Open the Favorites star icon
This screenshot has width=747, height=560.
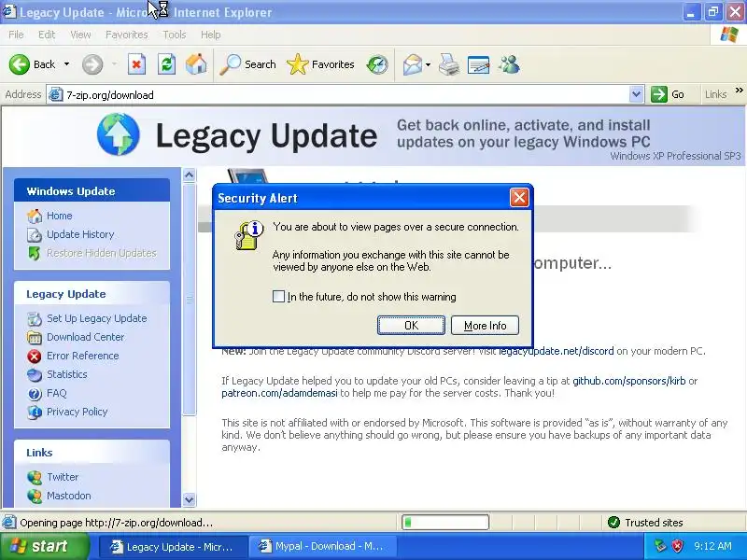coord(297,64)
